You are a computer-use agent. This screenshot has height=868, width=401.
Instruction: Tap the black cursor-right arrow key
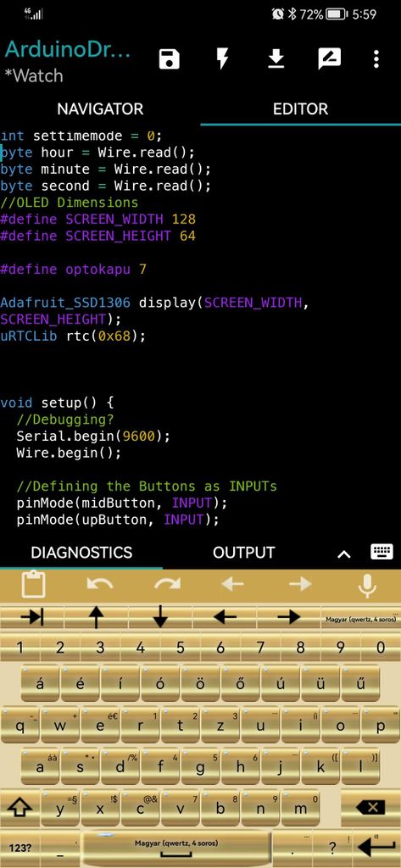(x=288, y=617)
